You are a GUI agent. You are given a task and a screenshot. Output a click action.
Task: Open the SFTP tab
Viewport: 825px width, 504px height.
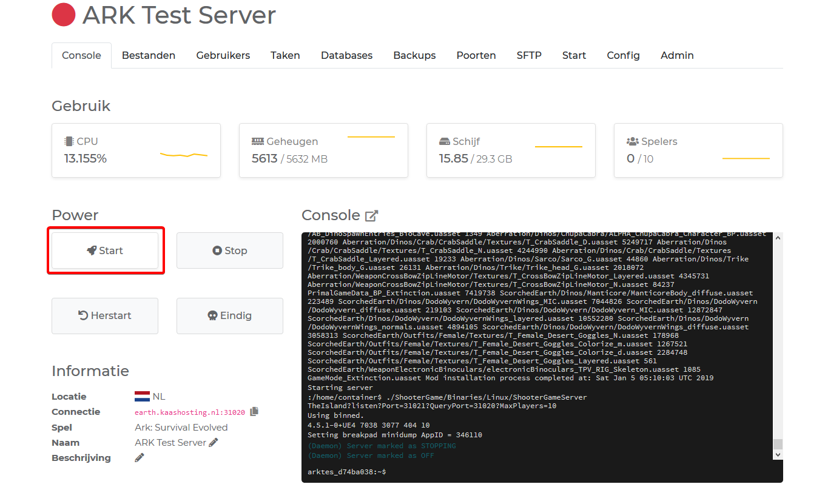529,55
